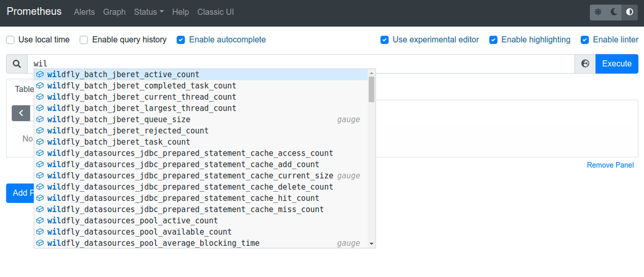644x277 pixels.
Task: Toggle Enable linter checkbox
Action: click(x=584, y=40)
